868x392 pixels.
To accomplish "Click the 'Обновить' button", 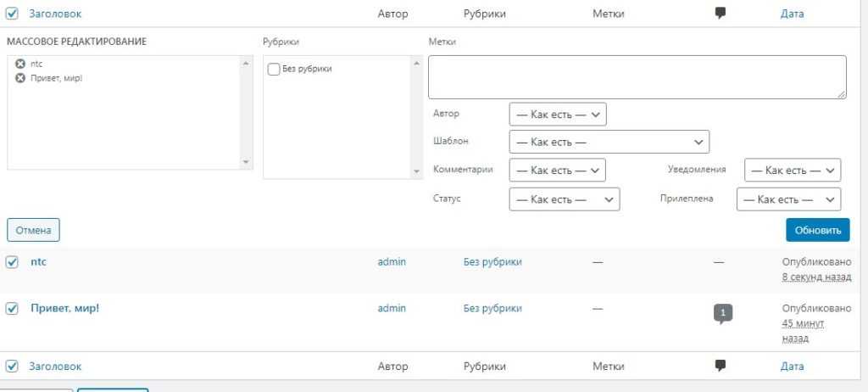I will click(817, 230).
